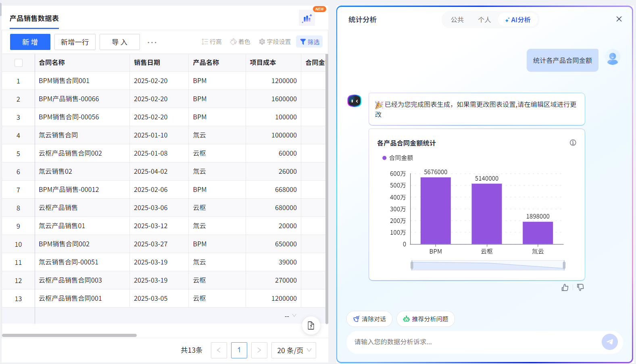Switch to the 个人 tab

(x=484, y=20)
